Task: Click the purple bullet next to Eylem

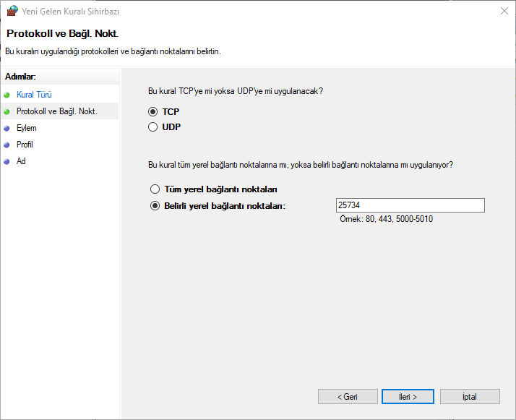Action: coord(7,128)
